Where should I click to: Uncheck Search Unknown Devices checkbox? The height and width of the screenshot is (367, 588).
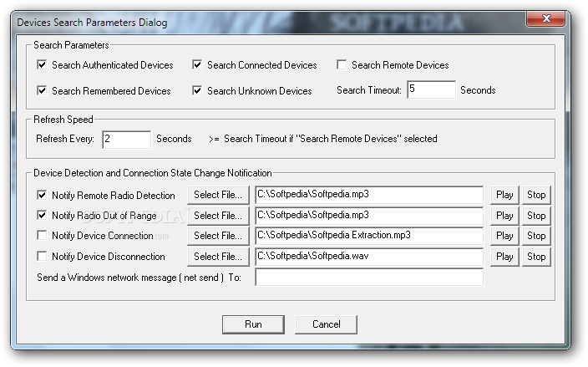(x=197, y=91)
